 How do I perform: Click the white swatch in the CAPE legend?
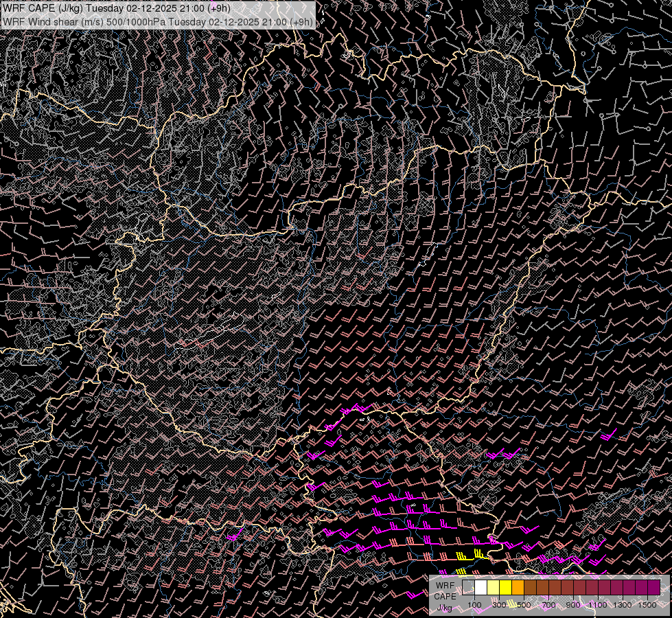[x=481, y=587]
